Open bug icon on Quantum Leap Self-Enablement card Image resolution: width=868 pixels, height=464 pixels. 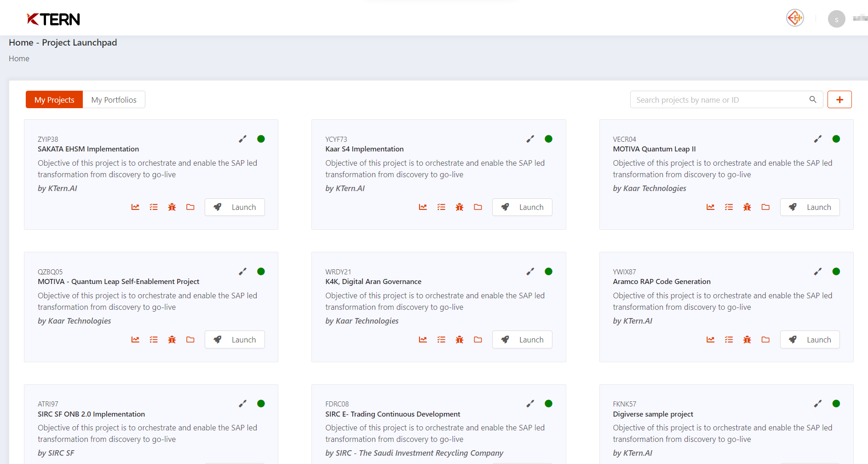pyautogui.click(x=172, y=340)
